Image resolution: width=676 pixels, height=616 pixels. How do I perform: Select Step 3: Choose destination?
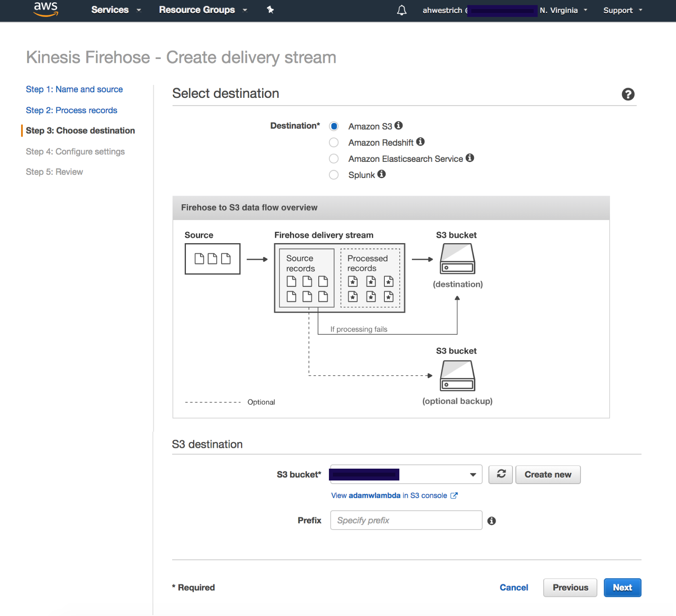80,131
